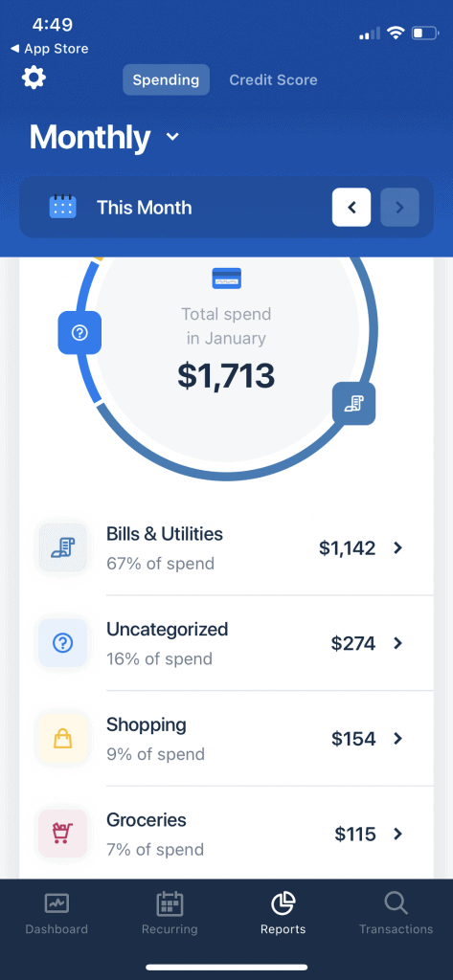
Task: Expand the Monthly period dropdown
Action: point(103,137)
